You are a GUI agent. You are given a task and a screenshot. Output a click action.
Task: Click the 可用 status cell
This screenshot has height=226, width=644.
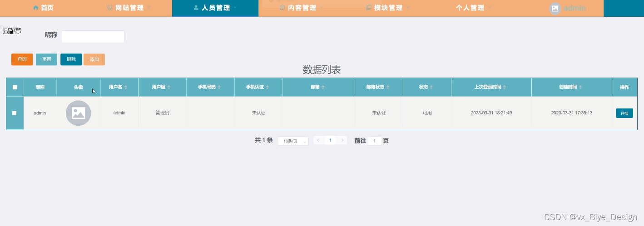tap(427, 113)
